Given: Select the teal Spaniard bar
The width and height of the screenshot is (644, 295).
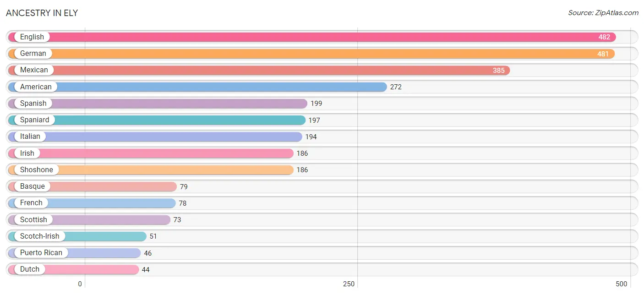Looking at the screenshot, I should [157, 120].
